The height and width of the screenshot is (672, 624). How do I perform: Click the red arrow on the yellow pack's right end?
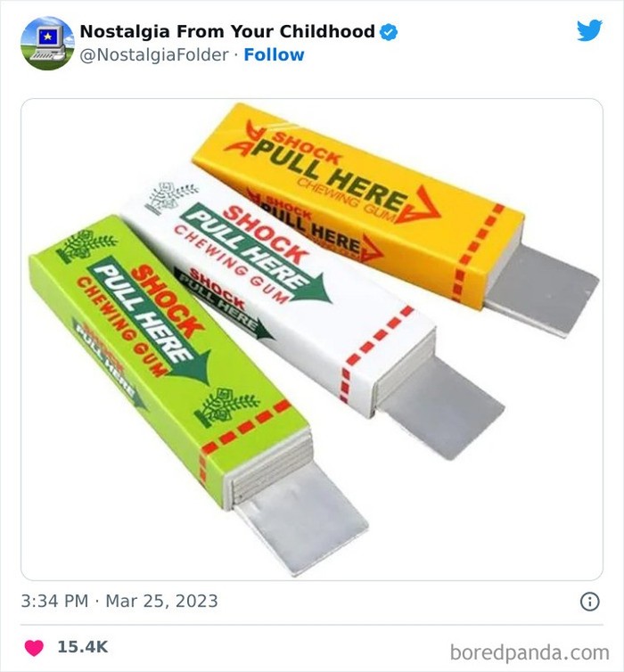pyautogui.click(x=422, y=208)
